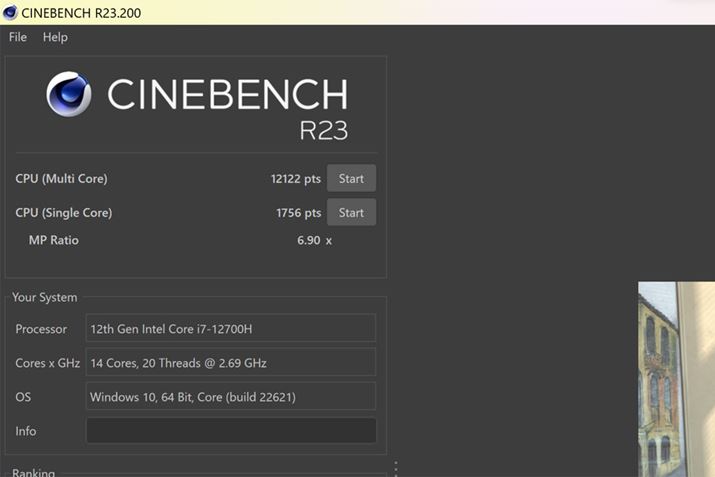Screen dimensions: 715x477
Task: Click the OS field showing Windows 10
Action: tap(231, 397)
